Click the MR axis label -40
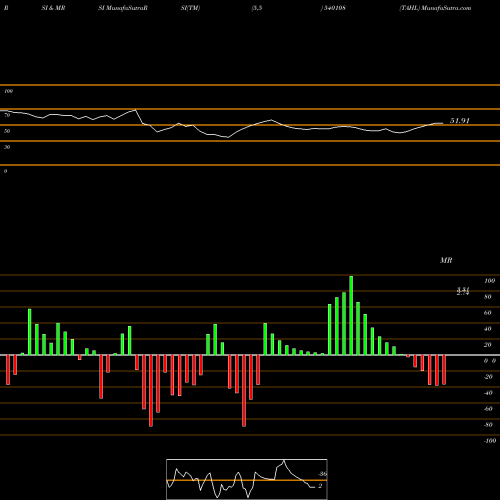The width and height of the screenshot is (500, 500). (x=488, y=393)
